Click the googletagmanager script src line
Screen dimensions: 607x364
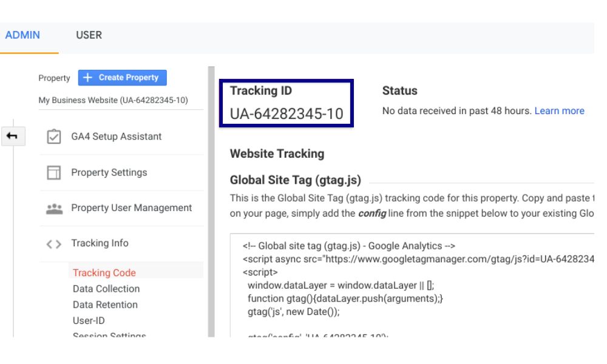coord(418,259)
